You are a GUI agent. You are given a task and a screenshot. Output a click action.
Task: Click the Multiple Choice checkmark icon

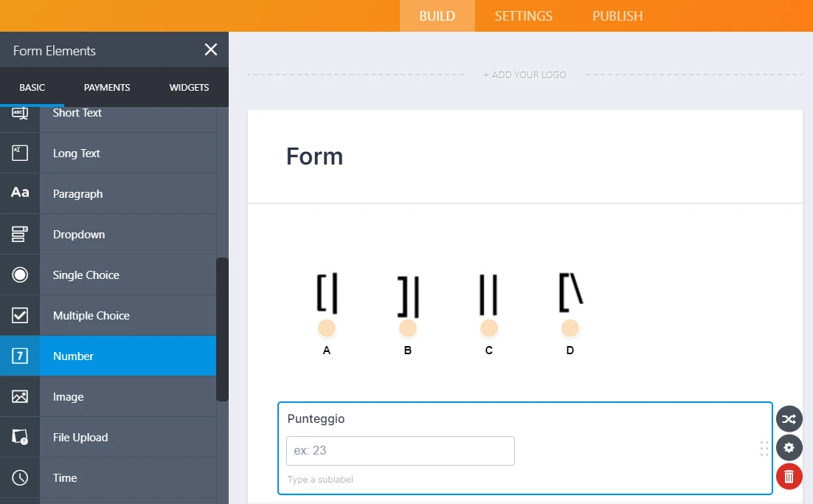point(20,315)
